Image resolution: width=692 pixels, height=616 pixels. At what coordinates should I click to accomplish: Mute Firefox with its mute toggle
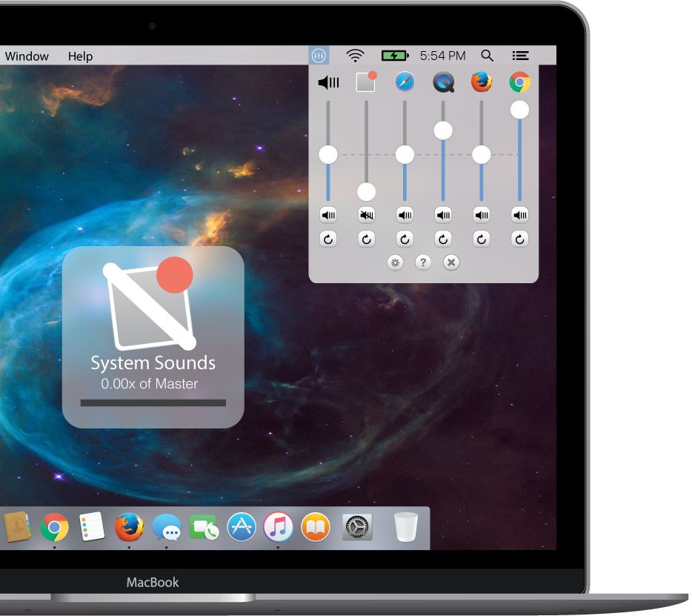tap(481, 214)
